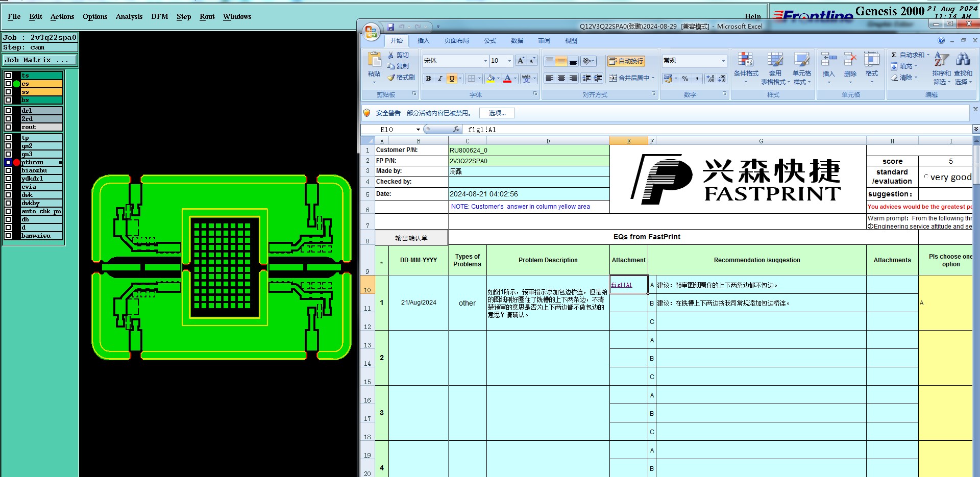
Task: Switch to the 插入 ribbon tab
Action: 423,41
